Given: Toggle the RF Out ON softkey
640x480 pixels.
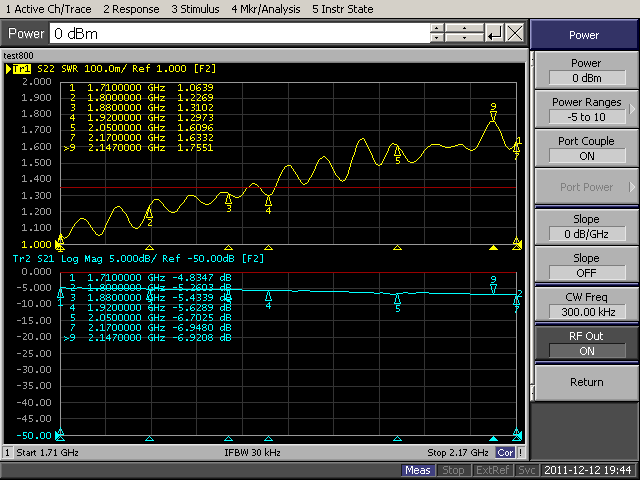Looking at the screenshot, I should 586,344.
